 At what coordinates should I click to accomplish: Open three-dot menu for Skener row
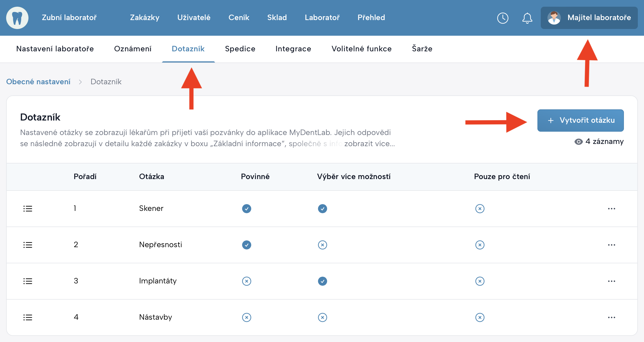coord(611,209)
